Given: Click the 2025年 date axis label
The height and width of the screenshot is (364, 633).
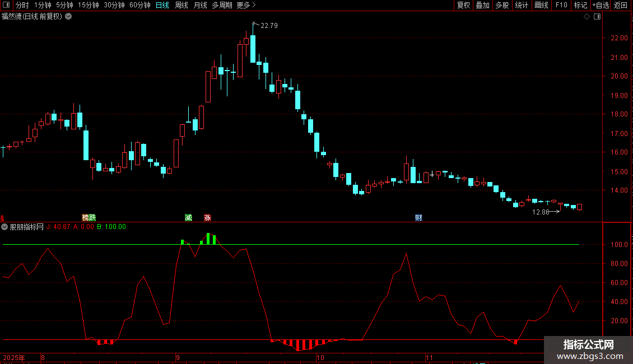Looking at the screenshot, I should coord(14,358).
